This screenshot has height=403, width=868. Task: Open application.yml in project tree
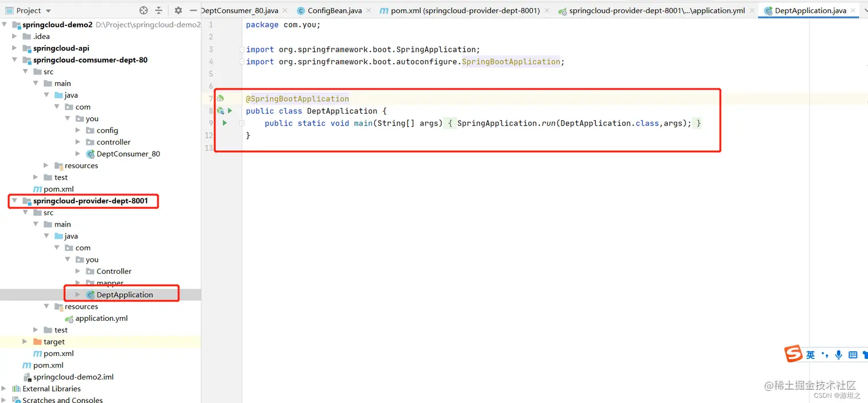click(x=102, y=318)
